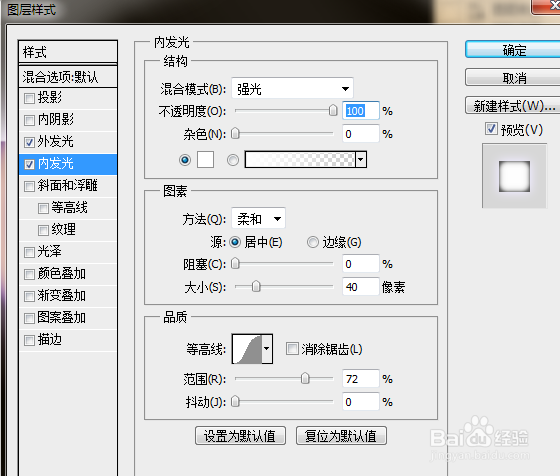The height and width of the screenshot is (476, 560).
Task: Click the 阻塞 choke slider handle
Action: click(235, 264)
